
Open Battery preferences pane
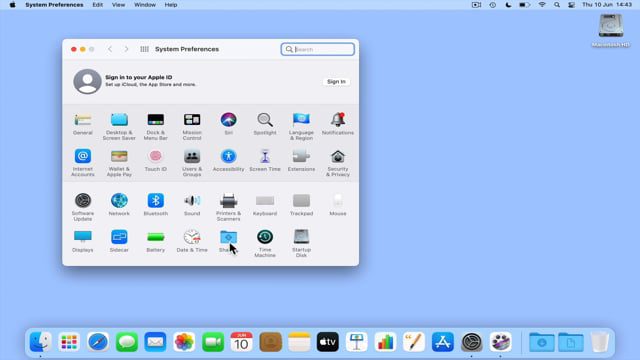click(x=156, y=241)
